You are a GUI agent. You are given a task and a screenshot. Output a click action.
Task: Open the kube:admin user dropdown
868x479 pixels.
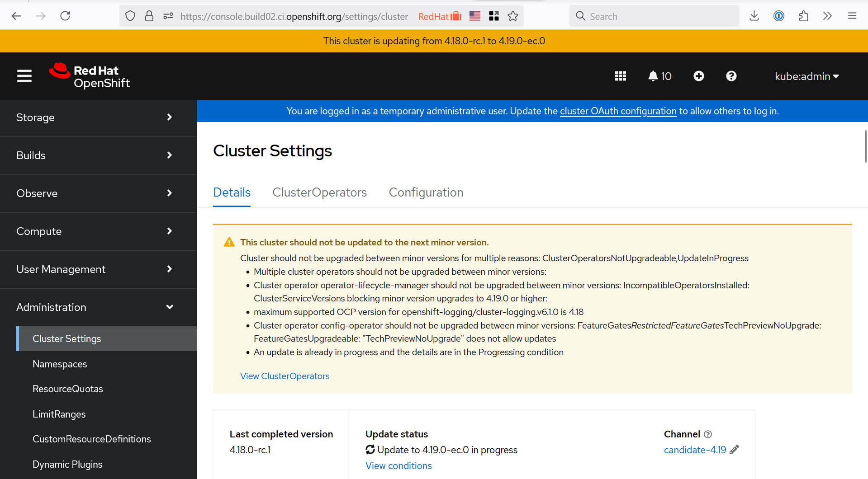point(806,76)
